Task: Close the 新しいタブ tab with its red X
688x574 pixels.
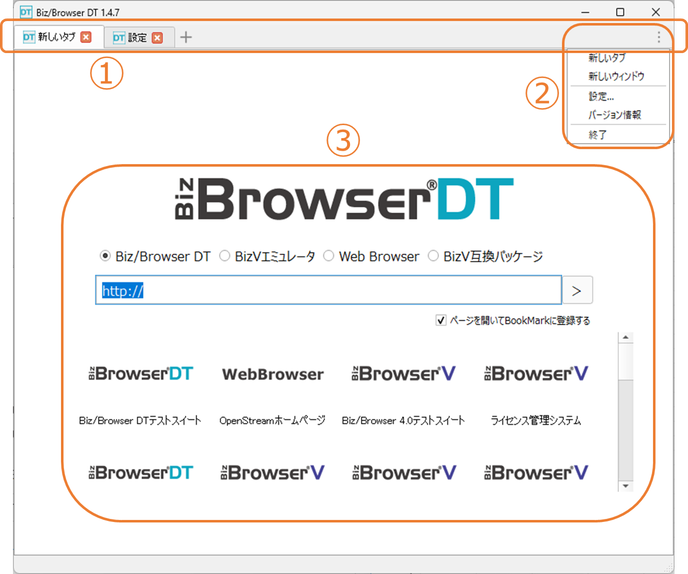Action: 86,37
